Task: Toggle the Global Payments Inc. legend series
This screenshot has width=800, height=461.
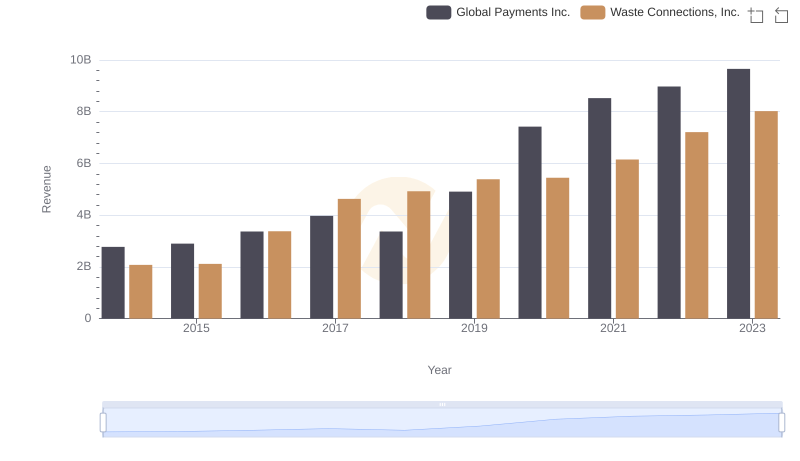Action: [x=498, y=12]
